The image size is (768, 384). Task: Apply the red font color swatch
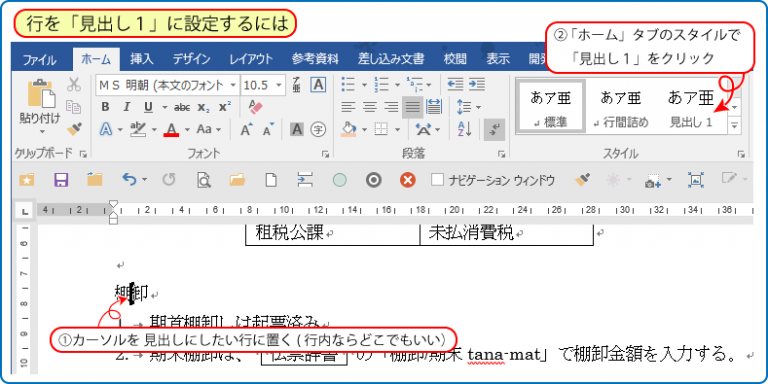171,129
